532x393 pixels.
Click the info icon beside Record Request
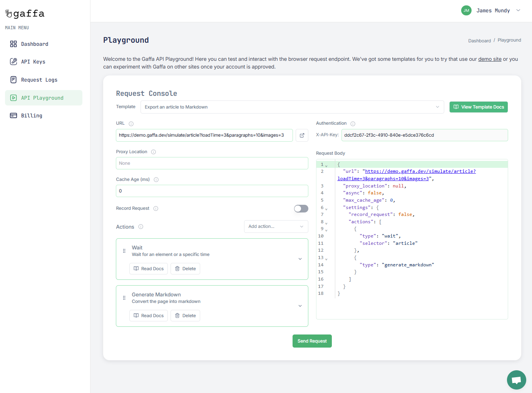pyautogui.click(x=156, y=208)
